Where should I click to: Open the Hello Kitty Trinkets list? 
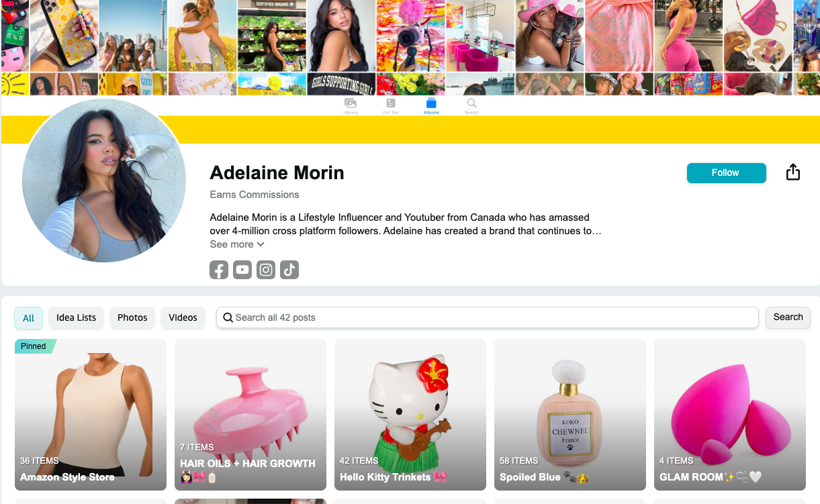pos(410,415)
